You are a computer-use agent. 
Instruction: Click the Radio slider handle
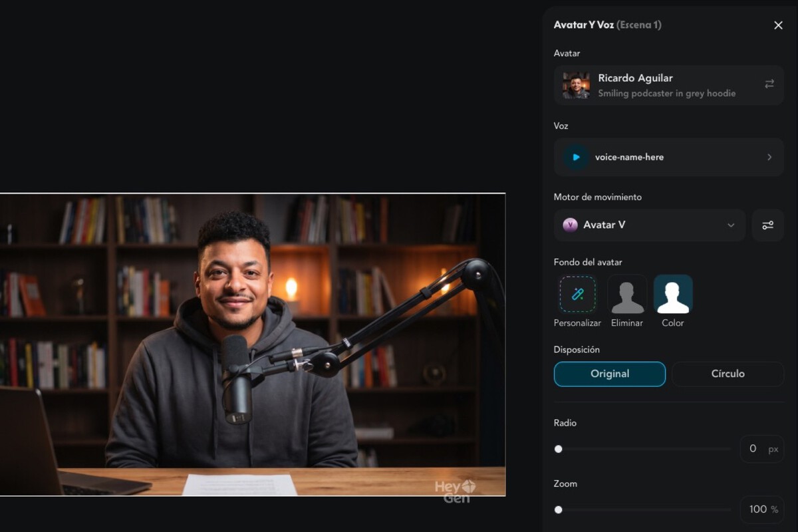(x=559, y=449)
